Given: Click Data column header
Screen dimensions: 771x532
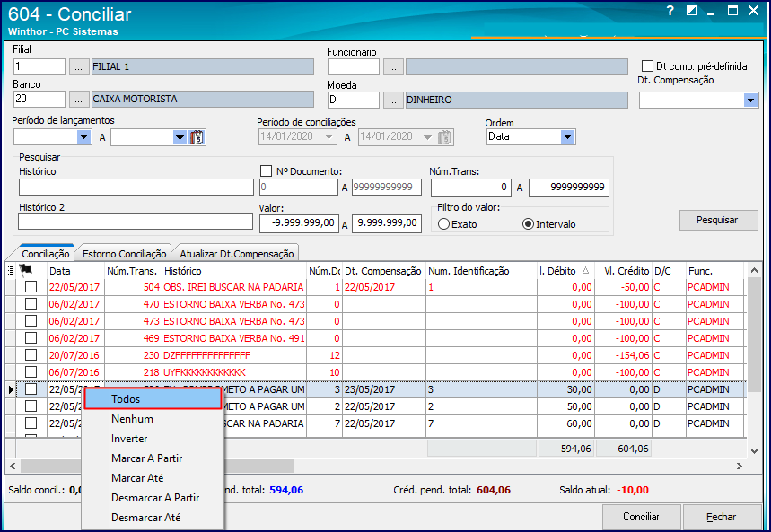Looking at the screenshot, I should (75, 270).
